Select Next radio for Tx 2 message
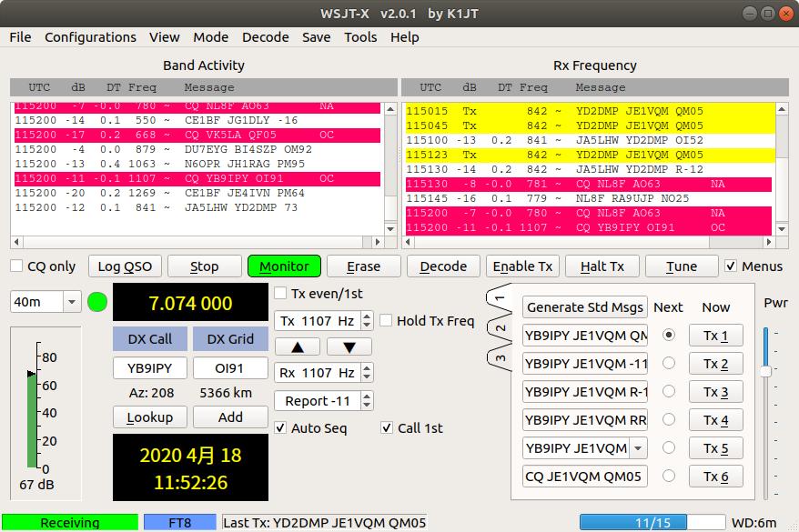 (669, 363)
